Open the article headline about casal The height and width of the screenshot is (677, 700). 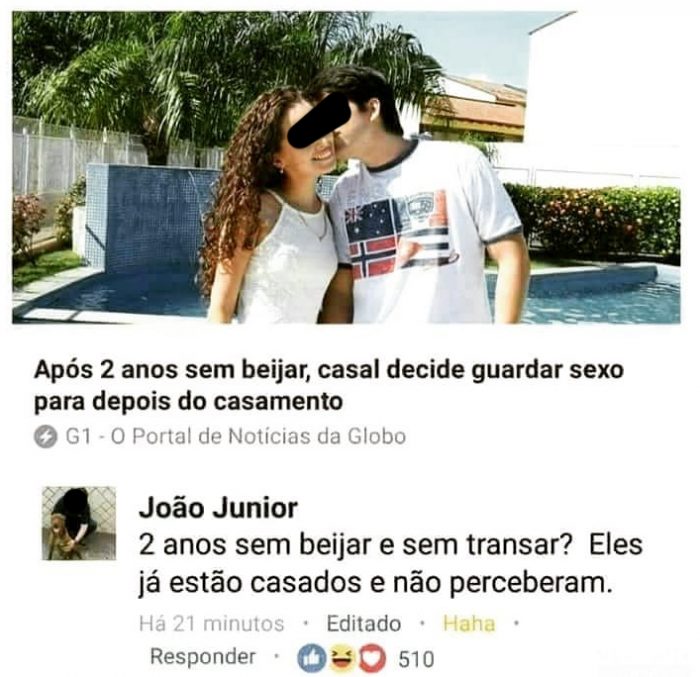click(329, 385)
